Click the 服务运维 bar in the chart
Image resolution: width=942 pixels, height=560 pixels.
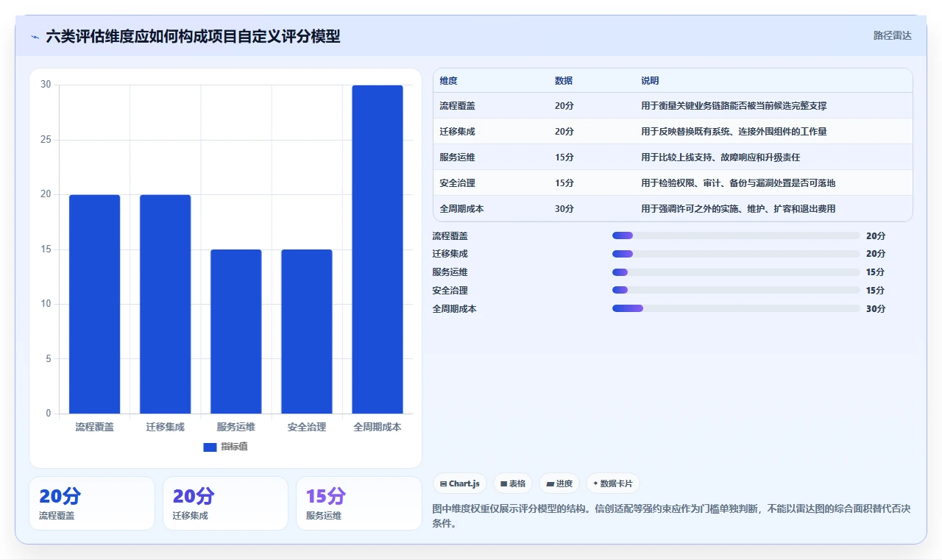pos(235,331)
